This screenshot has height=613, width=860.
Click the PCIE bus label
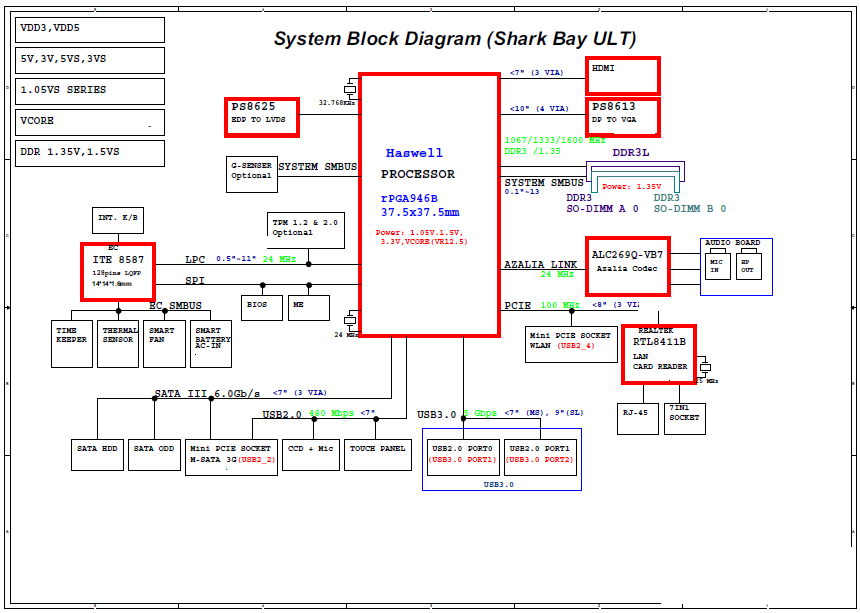(518, 305)
